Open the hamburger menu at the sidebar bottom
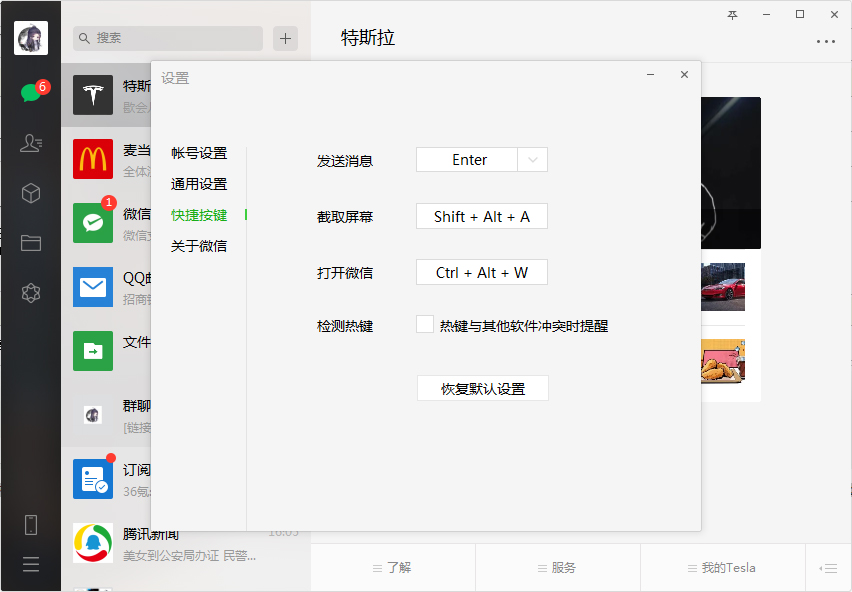The height and width of the screenshot is (592, 852). [x=30, y=564]
